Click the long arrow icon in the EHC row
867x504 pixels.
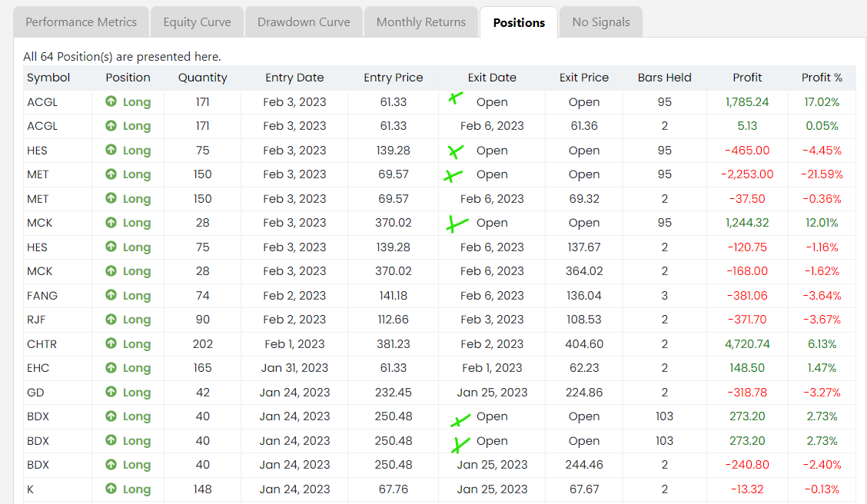(111, 367)
